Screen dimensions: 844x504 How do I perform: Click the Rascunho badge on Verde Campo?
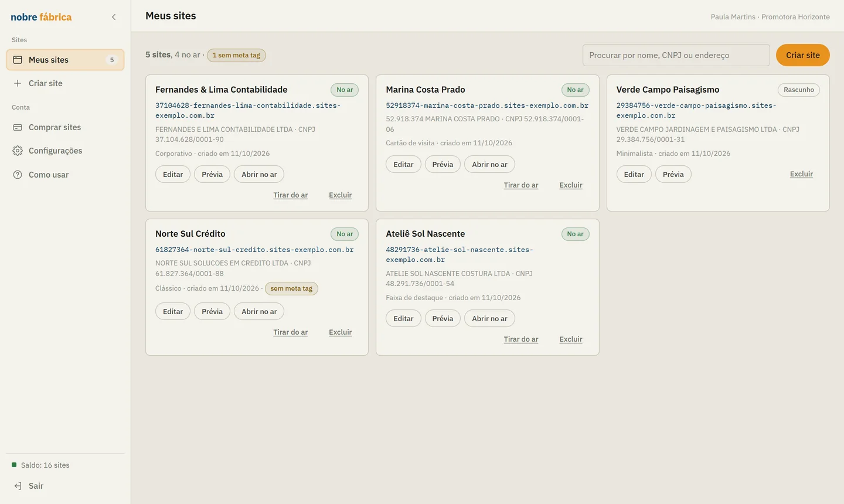tap(799, 90)
